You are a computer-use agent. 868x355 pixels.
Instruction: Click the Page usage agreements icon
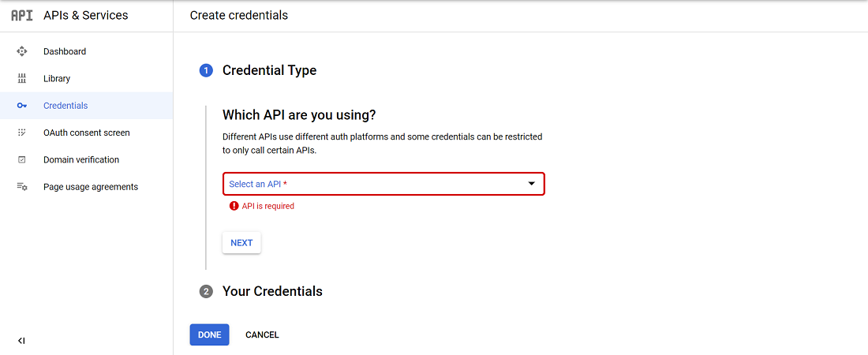tap(22, 187)
